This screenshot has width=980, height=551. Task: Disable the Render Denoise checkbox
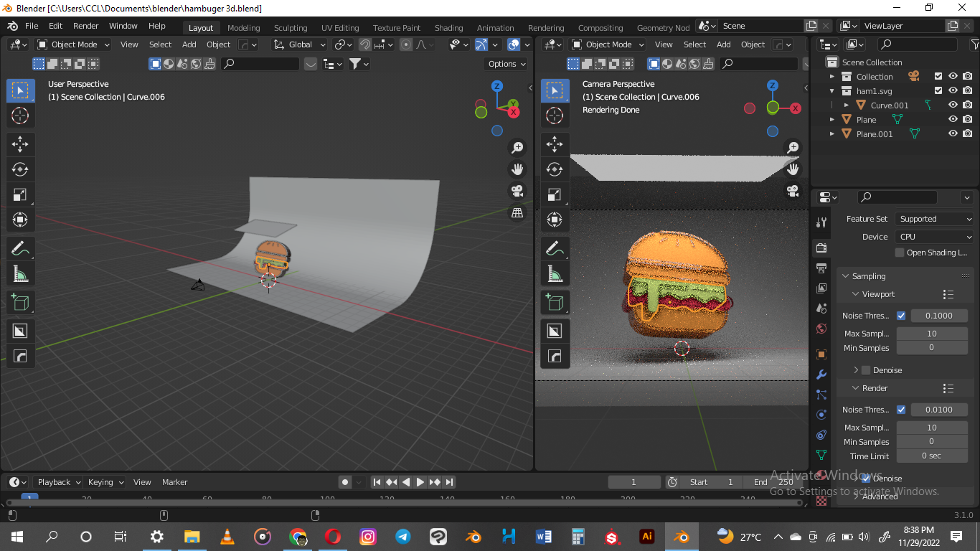(866, 479)
